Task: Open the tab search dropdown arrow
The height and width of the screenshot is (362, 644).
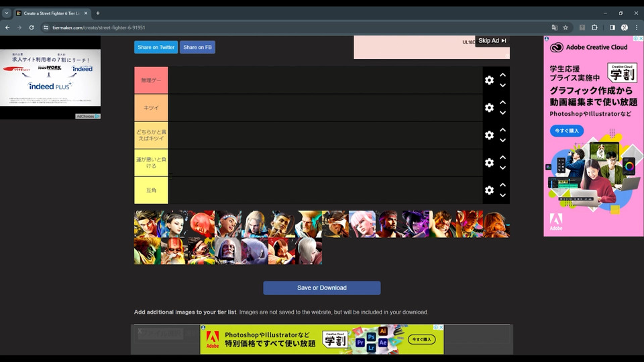Action: (x=7, y=13)
